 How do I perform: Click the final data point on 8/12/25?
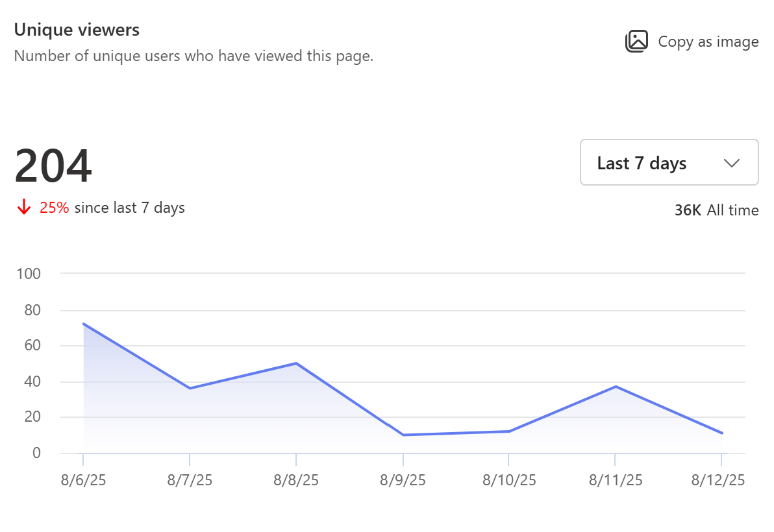[x=721, y=432]
